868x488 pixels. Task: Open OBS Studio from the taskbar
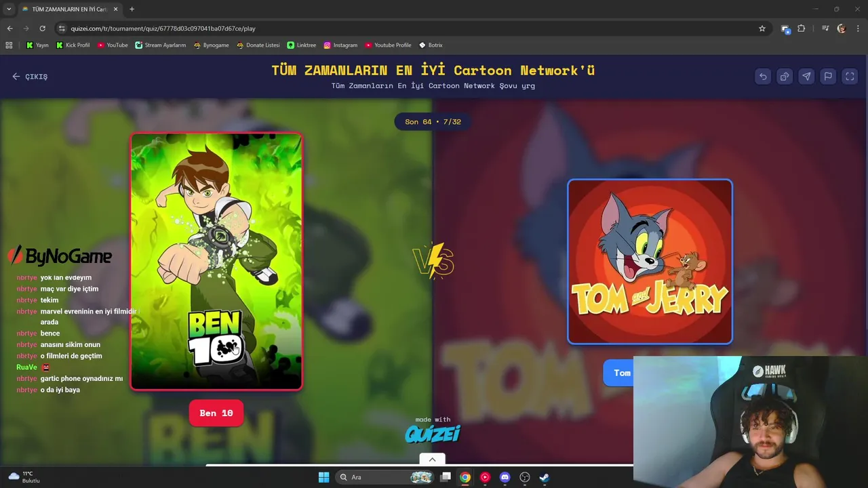click(524, 477)
